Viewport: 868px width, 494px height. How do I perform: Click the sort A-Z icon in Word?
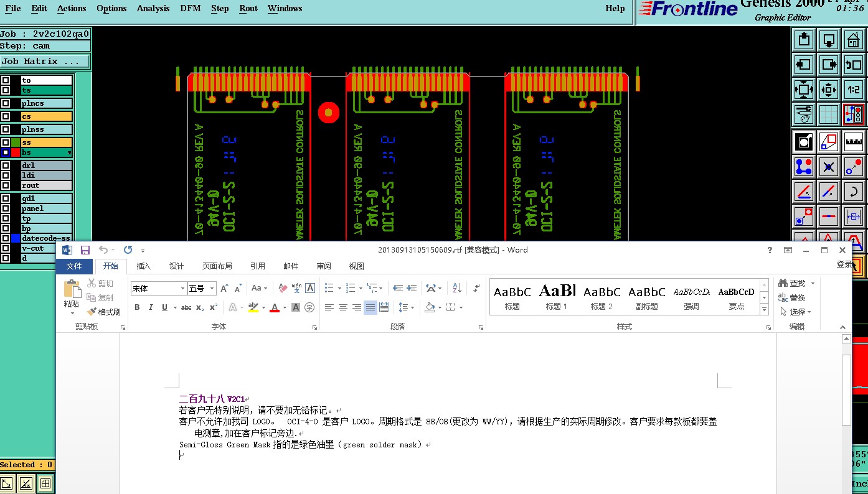click(457, 288)
